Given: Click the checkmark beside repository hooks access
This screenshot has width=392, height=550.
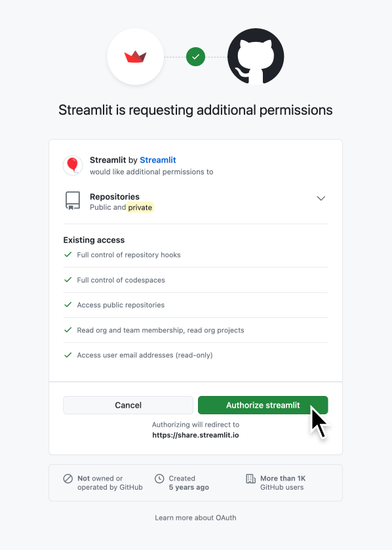Looking at the screenshot, I should tap(68, 254).
